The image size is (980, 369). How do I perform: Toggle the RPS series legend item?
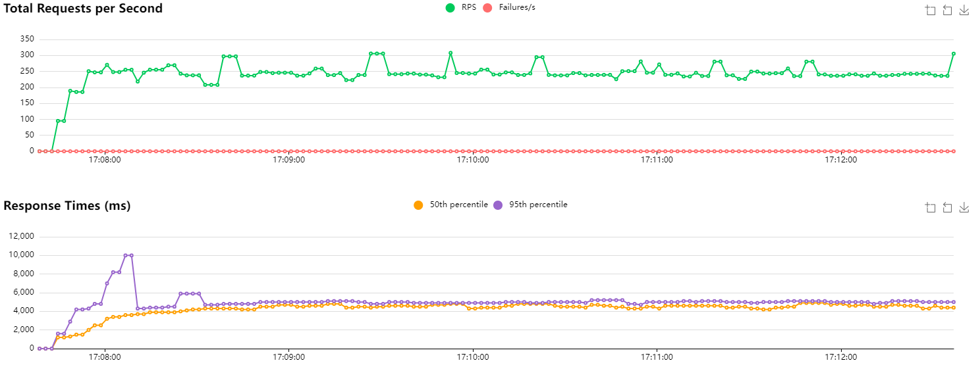(x=450, y=8)
